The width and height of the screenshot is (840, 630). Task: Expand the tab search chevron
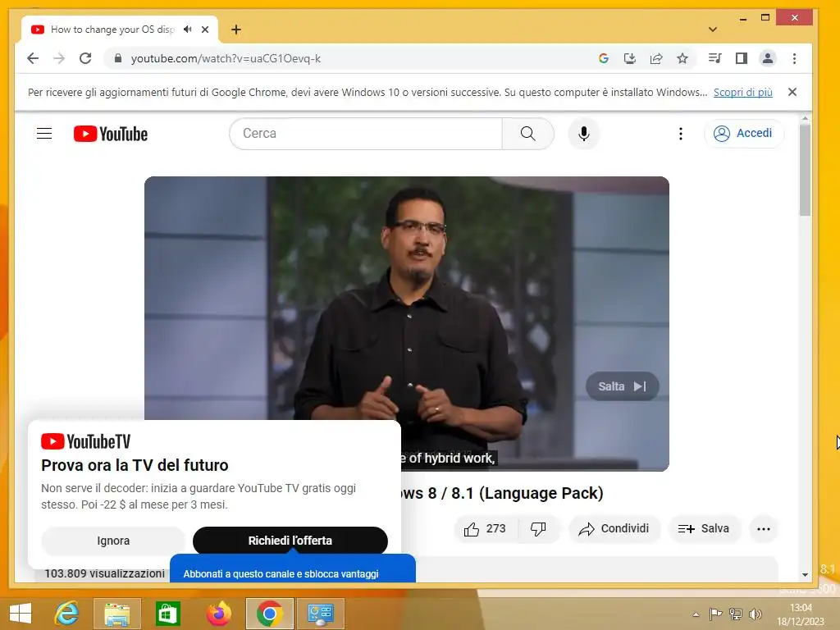click(713, 30)
